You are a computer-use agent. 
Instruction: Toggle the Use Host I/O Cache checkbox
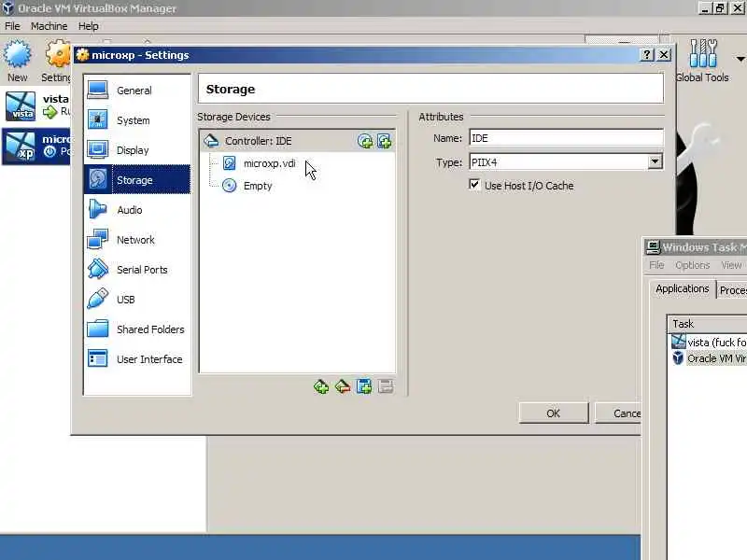coord(474,185)
